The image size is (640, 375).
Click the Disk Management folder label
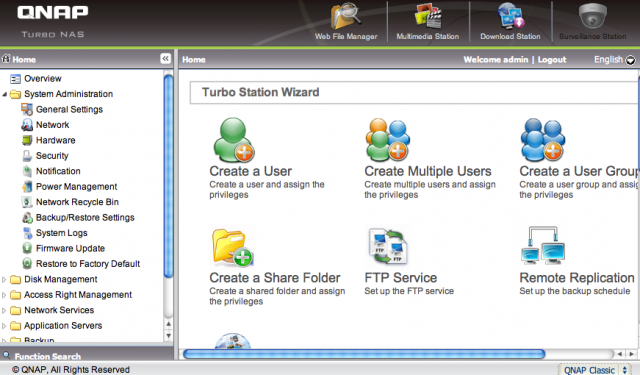click(60, 279)
